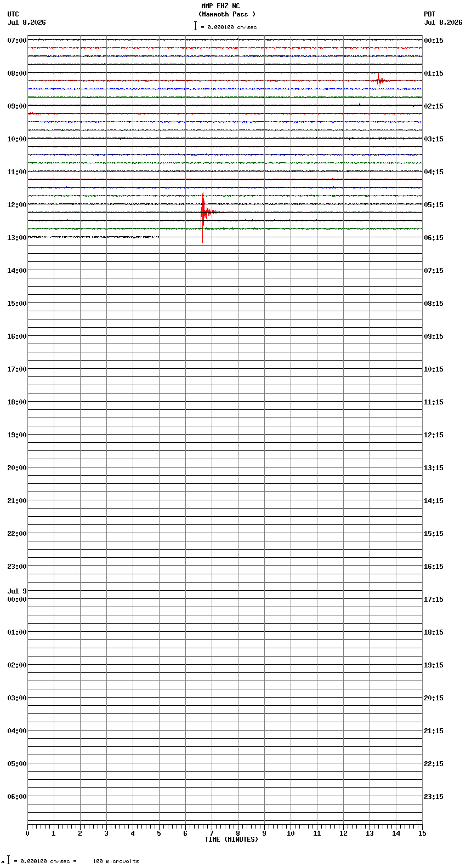The height and width of the screenshot is (868, 466).
Task: Click the 'Jul 9' date label
Action: 17,591
